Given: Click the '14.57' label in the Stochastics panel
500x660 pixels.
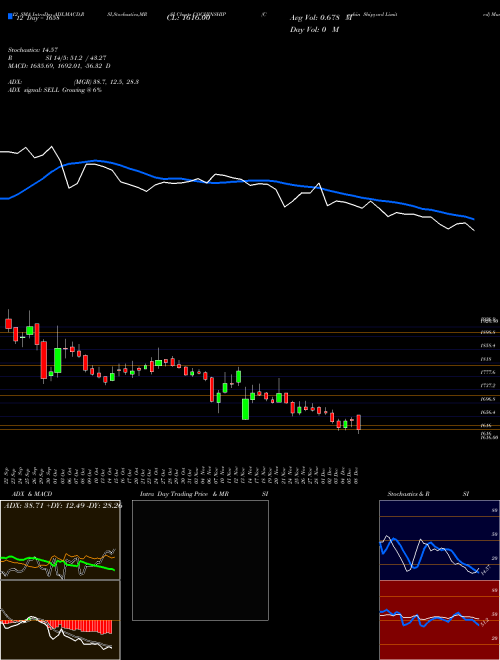Looking at the screenshot, I should tap(486, 570).
